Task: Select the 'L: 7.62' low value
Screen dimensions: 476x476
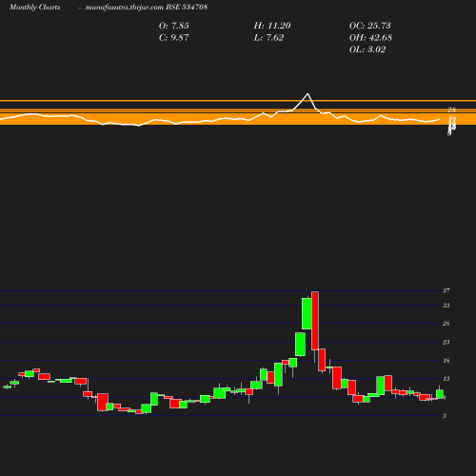Action: click(x=268, y=37)
